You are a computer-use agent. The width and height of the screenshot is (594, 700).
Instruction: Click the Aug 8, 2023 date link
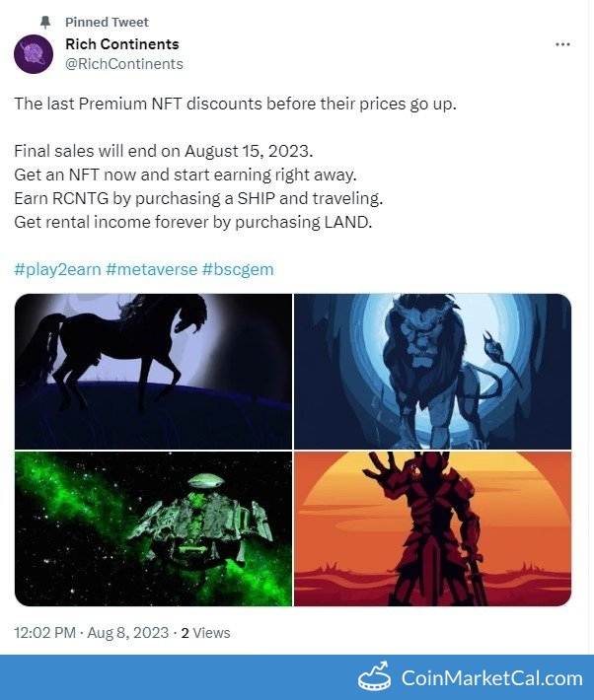click(x=128, y=633)
